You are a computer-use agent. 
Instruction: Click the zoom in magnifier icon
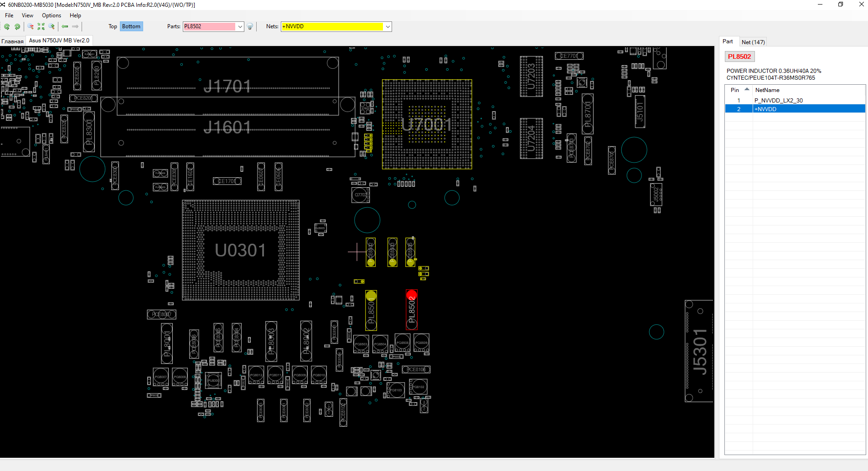pyautogui.click(x=52, y=26)
